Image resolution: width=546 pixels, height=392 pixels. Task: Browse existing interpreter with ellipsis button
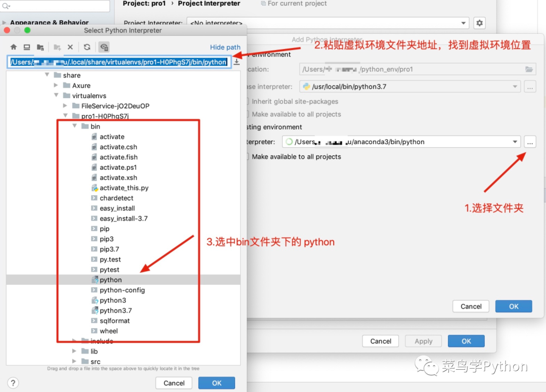tap(530, 142)
